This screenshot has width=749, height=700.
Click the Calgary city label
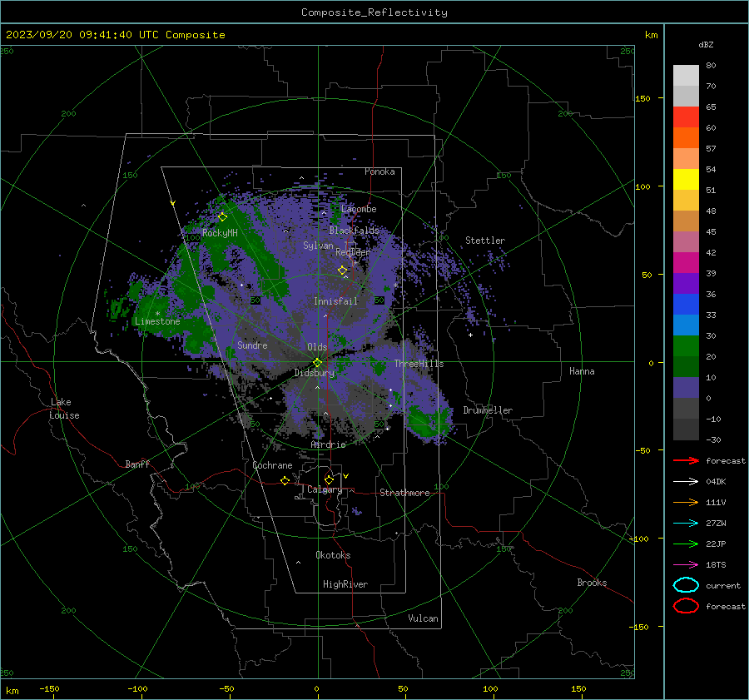(x=325, y=489)
